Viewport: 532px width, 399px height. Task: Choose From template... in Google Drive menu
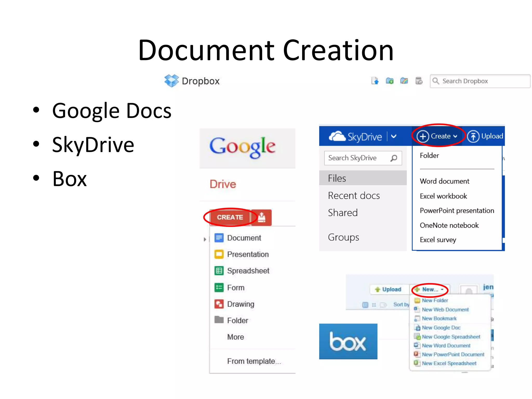pos(254,361)
